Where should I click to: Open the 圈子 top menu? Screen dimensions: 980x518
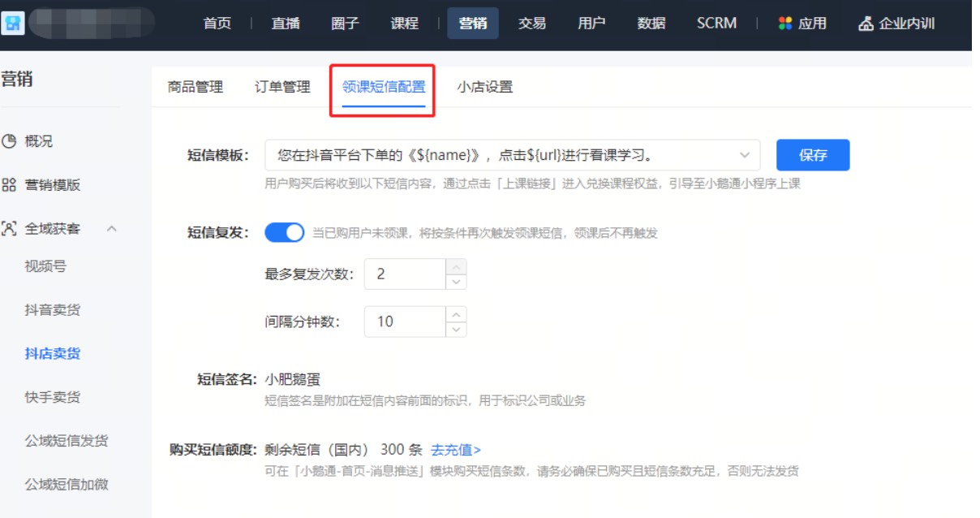click(x=345, y=24)
